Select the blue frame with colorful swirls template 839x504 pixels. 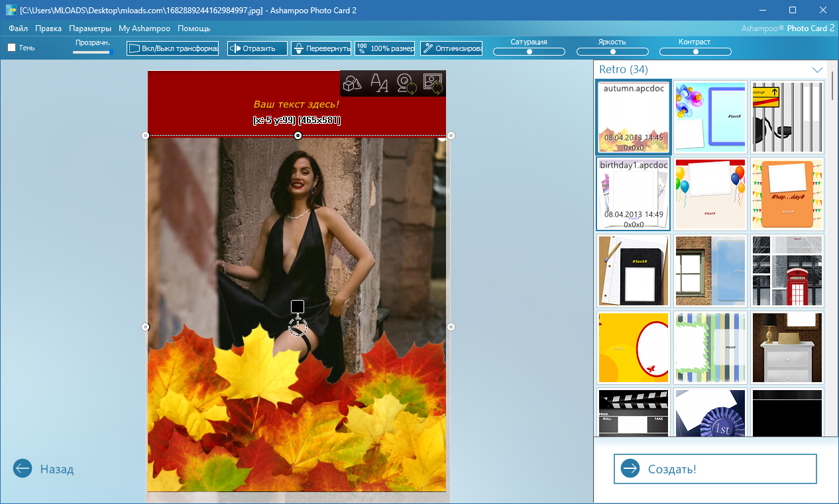(x=710, y=117)
